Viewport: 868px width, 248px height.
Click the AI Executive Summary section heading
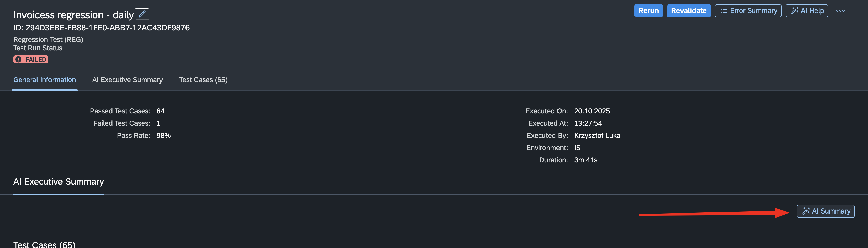click(58, 182)
